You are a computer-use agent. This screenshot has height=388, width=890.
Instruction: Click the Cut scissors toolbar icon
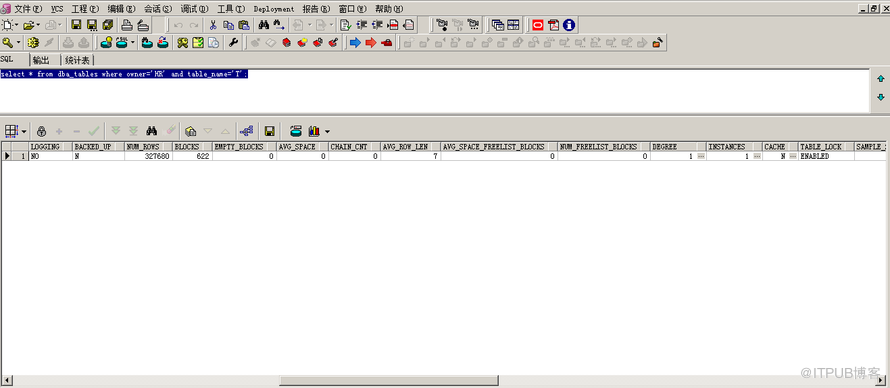[x=213, y=25]
